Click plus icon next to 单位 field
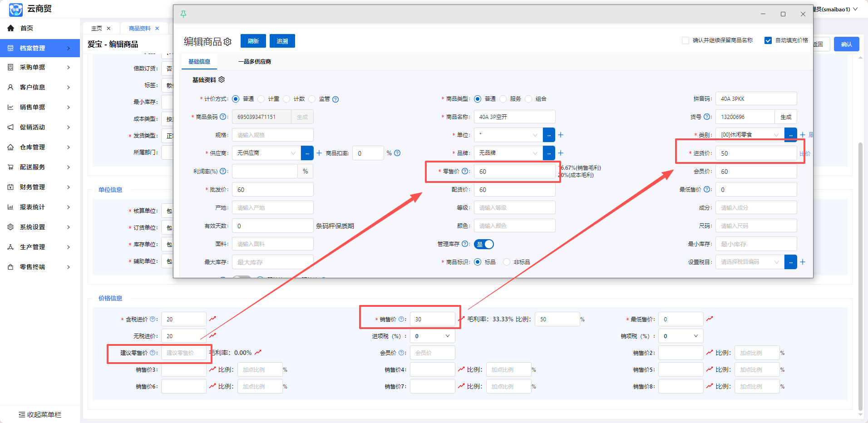This screenshot has height=423, width=868. coord(561,135)
